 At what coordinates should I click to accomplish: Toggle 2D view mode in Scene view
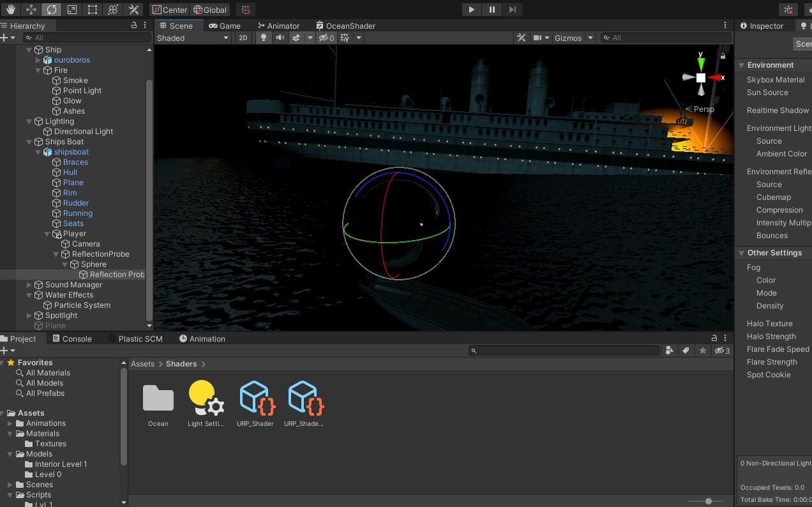pos(243,38)
